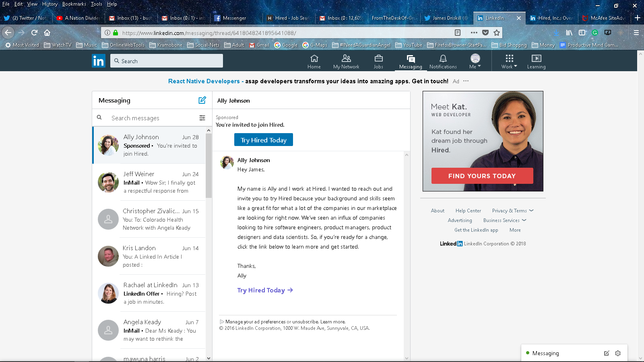Open React Native Developers ad link
Screen dimensions: 644x362
pyautogui.click(x=204, y=81)
